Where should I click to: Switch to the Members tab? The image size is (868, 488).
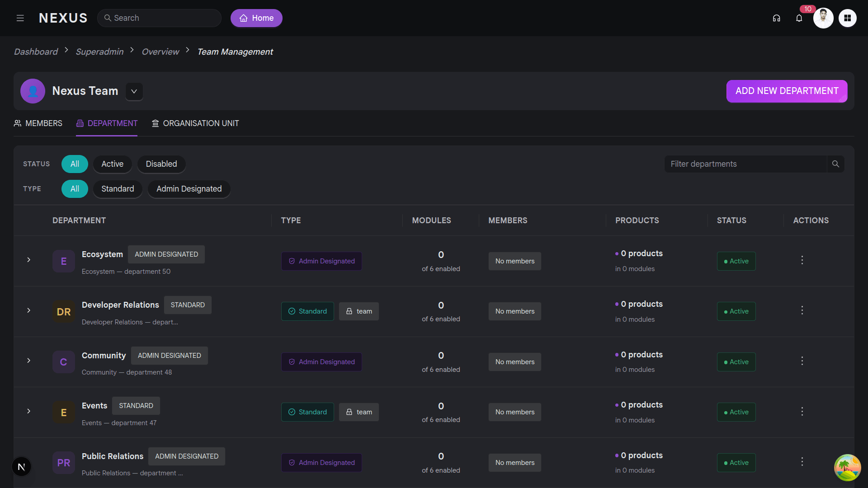point(38,123)
